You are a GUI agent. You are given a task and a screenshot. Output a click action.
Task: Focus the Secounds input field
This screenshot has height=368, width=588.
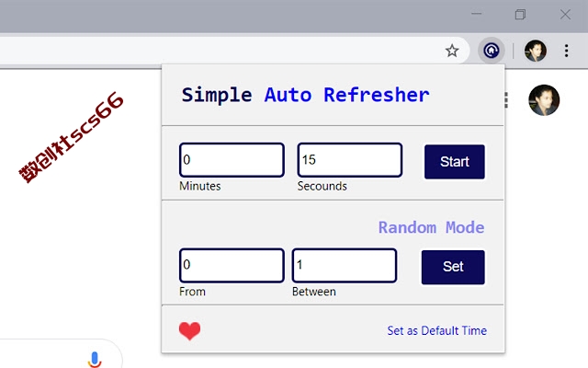[x=350, y=159]
